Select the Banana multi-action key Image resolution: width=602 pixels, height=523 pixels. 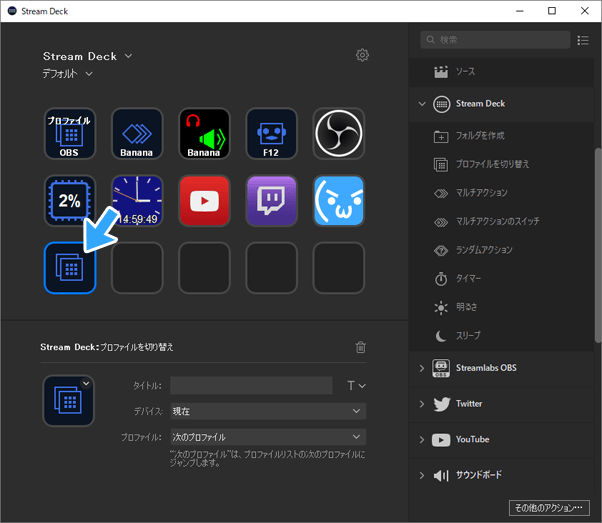tap(137, 134)
